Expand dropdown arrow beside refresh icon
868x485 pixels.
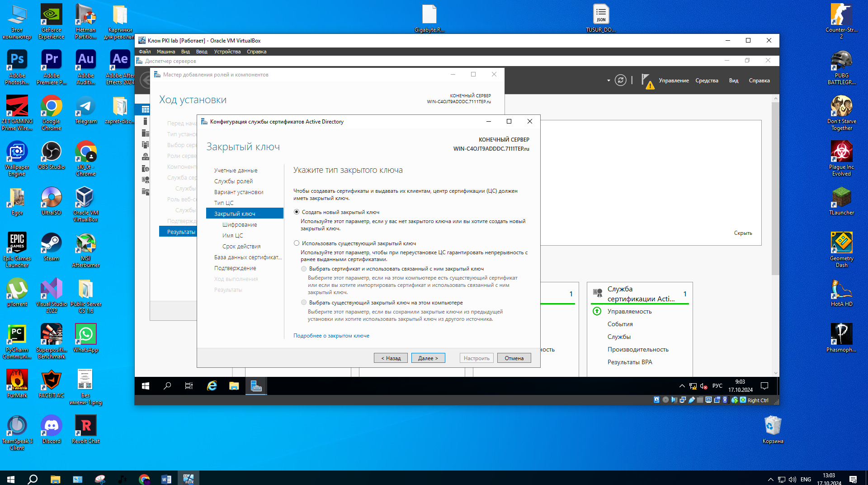(609, 81)
